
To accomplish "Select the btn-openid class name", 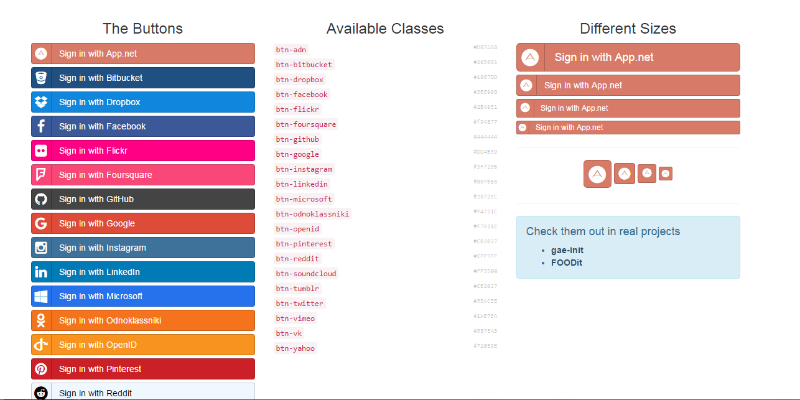I will (x=297, y=229).
